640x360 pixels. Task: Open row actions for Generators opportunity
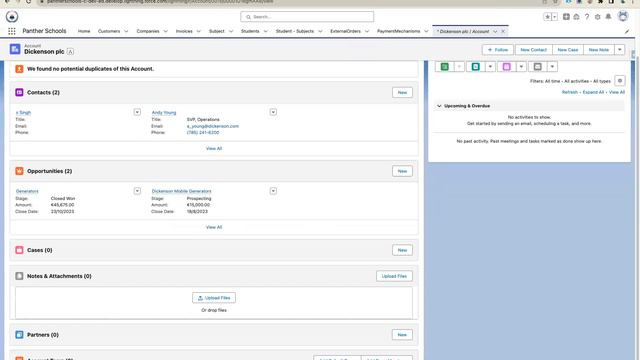(x=137, y=191)
